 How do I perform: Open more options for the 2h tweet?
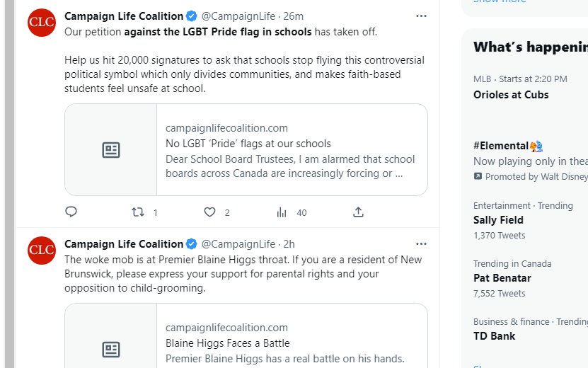(x=421, y=244)
